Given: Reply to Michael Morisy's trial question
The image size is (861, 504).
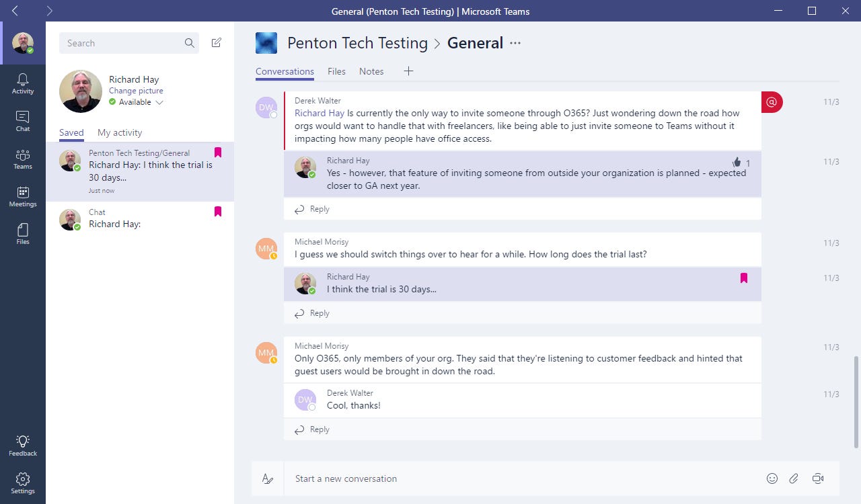Looking at the screenshot, I should click(319, 312).
